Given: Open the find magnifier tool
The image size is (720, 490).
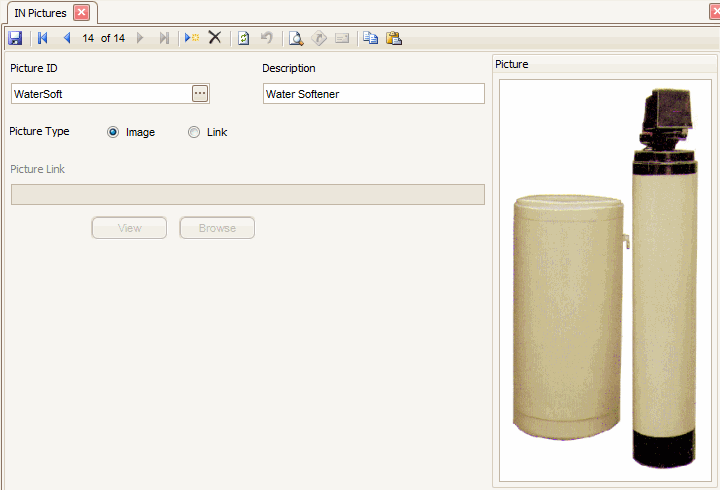Looking at the screenshot, I should (x=296, y=38).
